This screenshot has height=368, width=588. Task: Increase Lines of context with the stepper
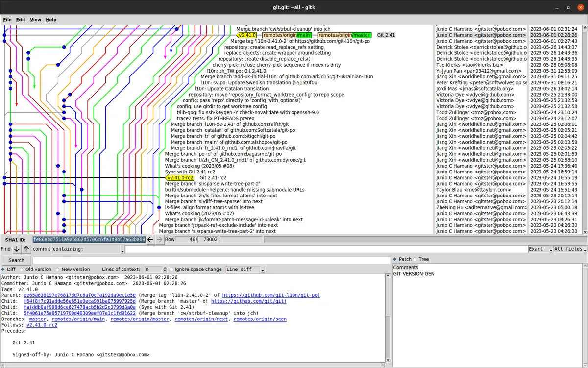click(x=165, y=267)
